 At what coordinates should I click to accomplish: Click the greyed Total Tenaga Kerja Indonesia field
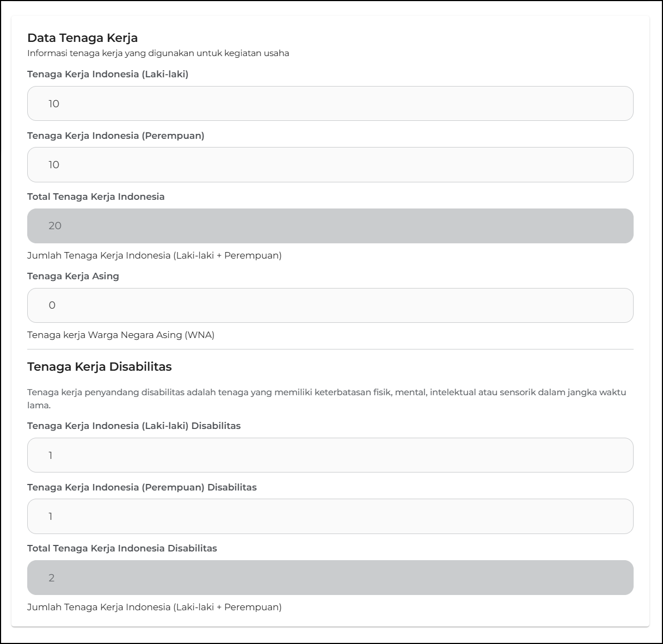coord(330,226)
